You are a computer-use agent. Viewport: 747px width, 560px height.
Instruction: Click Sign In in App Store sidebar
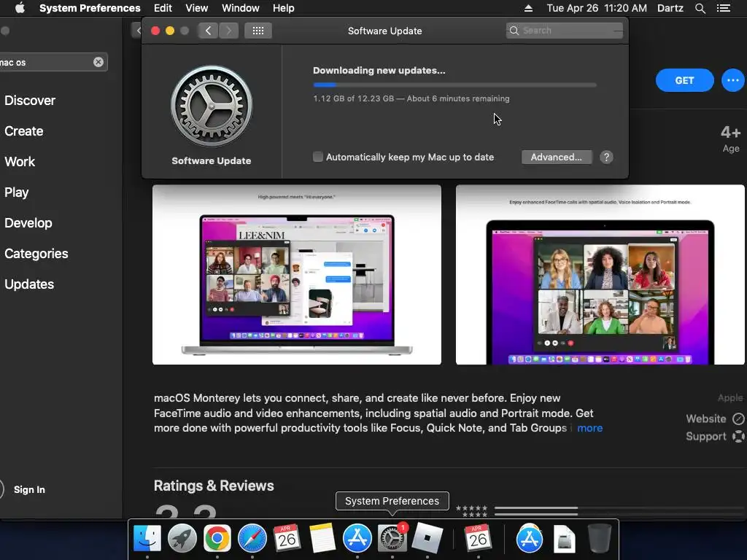(x=29, y=489)
